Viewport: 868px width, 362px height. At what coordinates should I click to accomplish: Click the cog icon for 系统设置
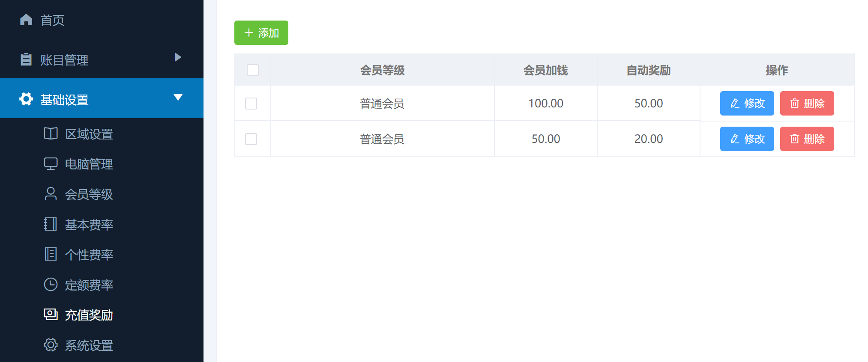(51, 345)
